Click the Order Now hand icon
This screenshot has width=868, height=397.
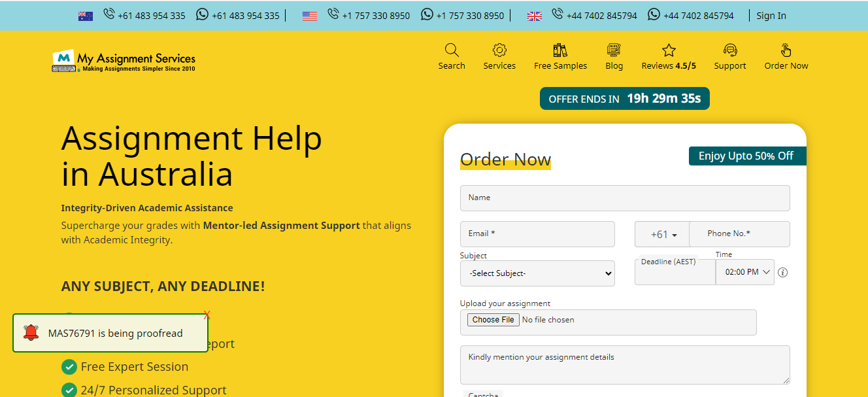click(x=786, y=50)
